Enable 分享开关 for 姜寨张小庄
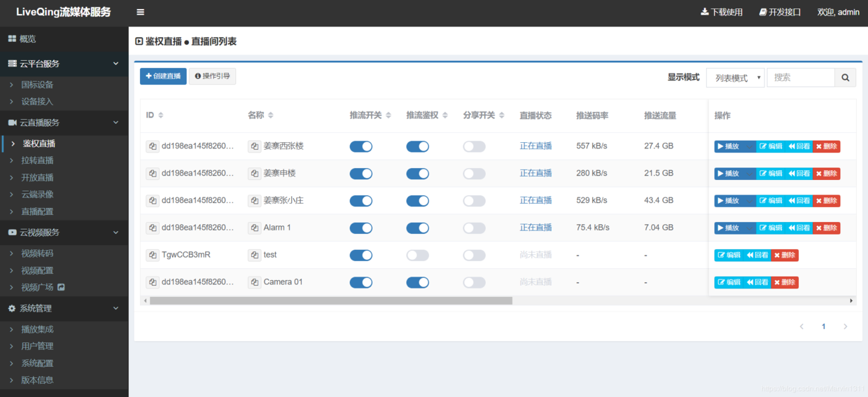This screenshot has width=868, height=397. click(x=474, y=201)
